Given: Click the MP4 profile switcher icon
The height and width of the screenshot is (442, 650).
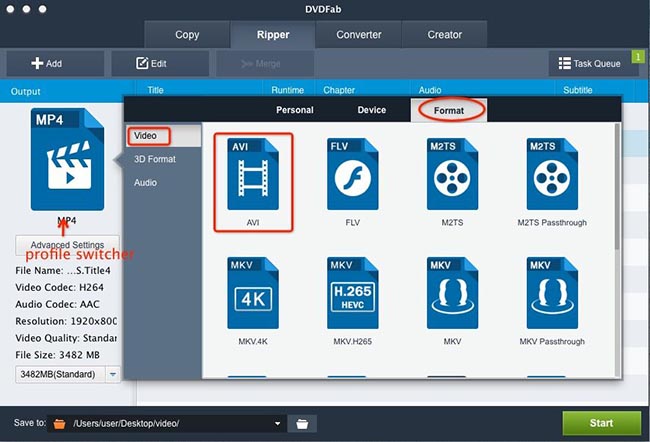Looking at the screenshot, I should (67, 160).
